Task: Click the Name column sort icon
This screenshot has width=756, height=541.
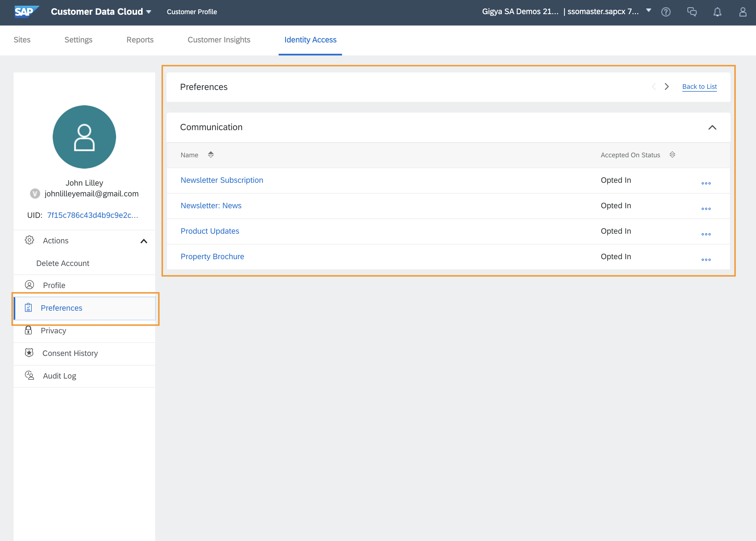Action: pos(211,154)
